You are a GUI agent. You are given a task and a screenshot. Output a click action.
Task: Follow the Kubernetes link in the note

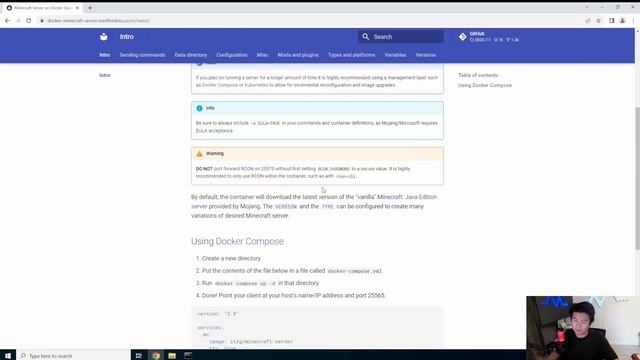click(256, 85)
